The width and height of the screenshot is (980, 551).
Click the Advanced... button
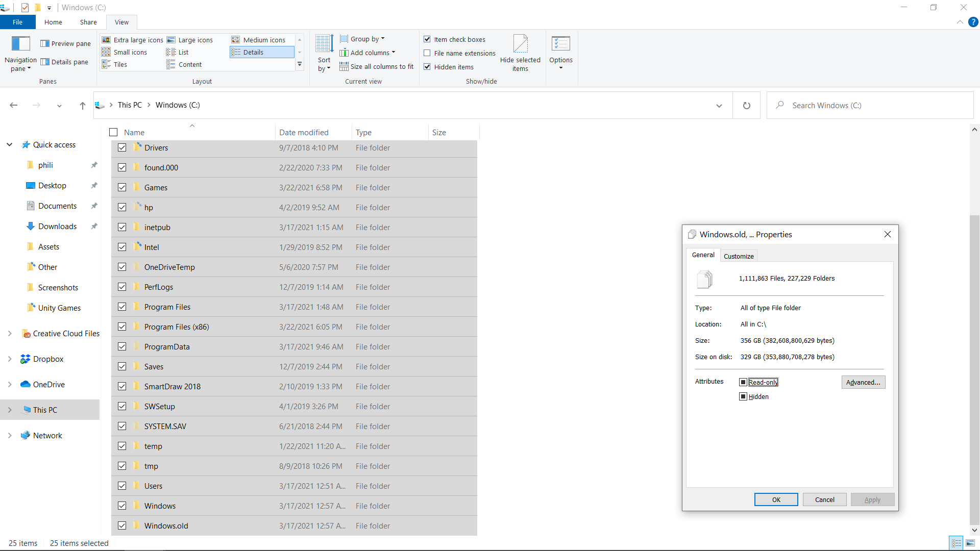point(863,382)
